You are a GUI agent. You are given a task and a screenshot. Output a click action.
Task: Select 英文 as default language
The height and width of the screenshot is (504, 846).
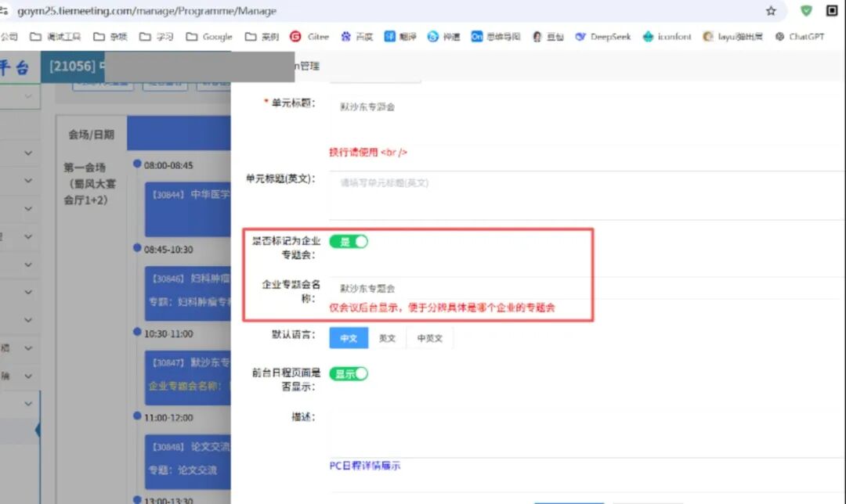click(387, 338)
